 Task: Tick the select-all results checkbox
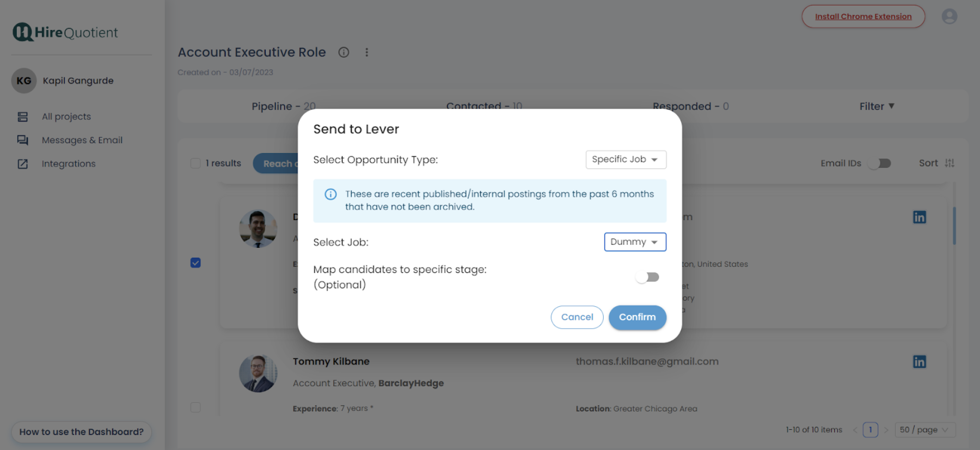(x=195, y=163)
